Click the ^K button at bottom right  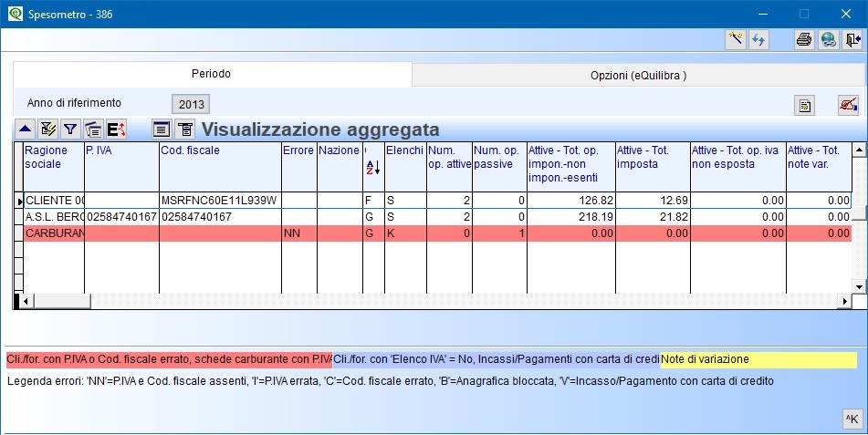[851, 419]
